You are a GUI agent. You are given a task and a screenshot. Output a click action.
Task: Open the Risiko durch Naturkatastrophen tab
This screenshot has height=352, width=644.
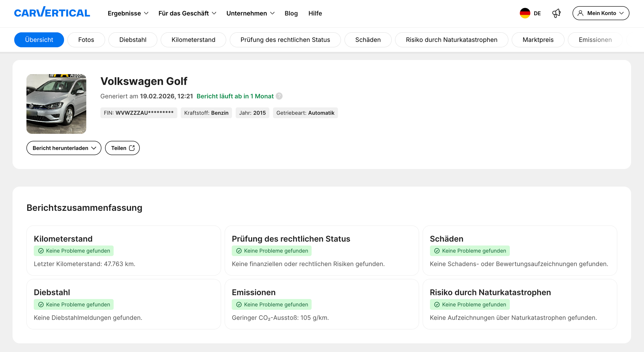click(451, 40)
